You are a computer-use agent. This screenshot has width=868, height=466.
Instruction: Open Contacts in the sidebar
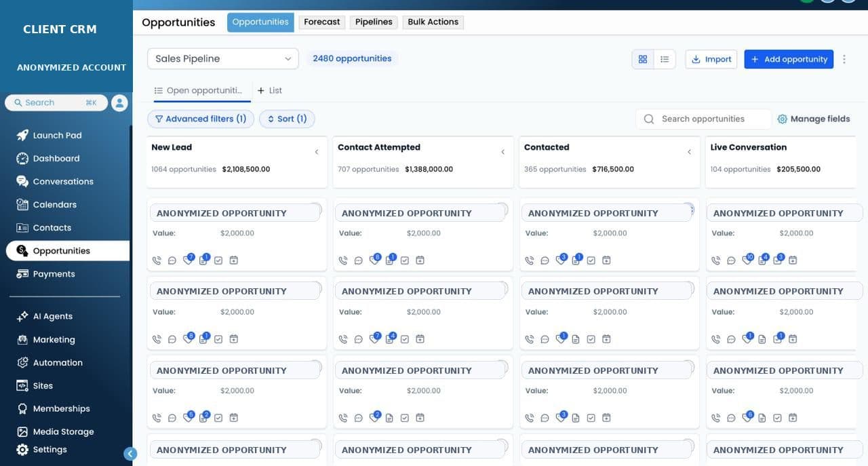(x=52, y=227)
